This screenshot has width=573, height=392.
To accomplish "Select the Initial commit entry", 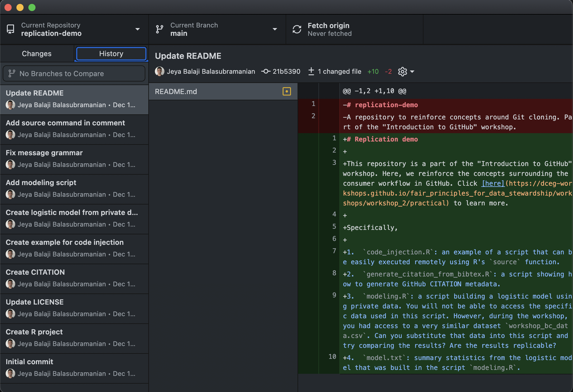I will coord(74,368).
